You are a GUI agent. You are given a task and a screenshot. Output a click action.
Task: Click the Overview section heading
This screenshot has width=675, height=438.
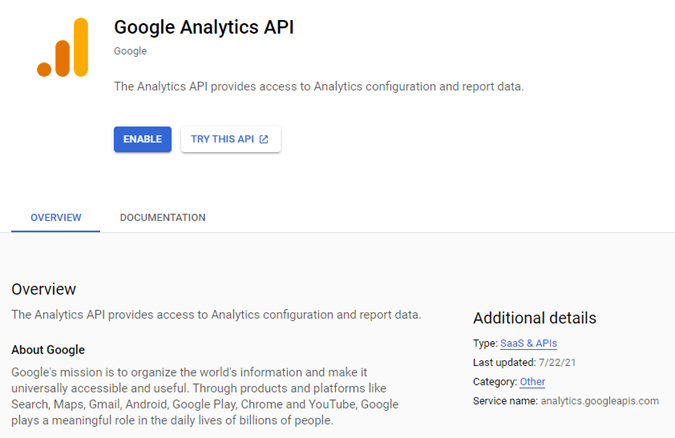[x=44, y=289]
